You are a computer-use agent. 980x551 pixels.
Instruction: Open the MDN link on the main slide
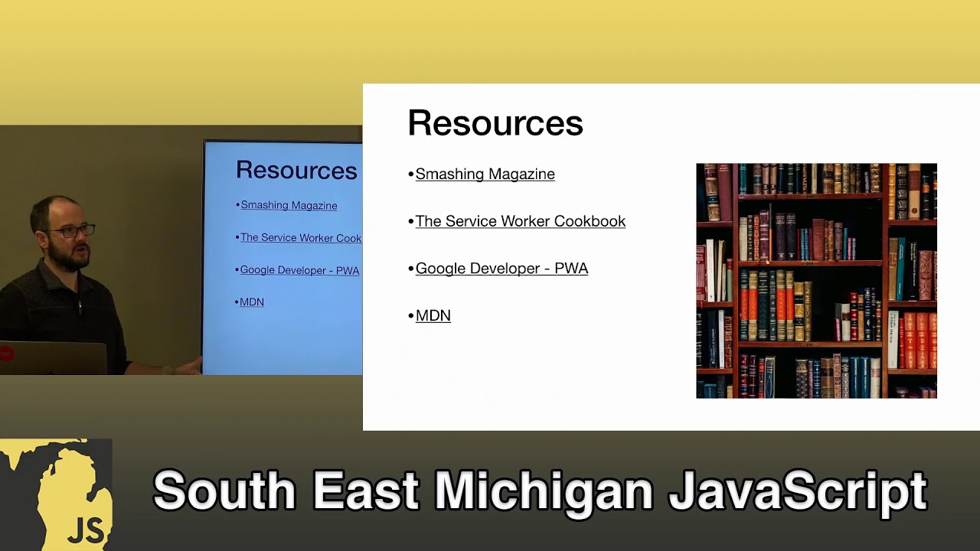point(433,315)
